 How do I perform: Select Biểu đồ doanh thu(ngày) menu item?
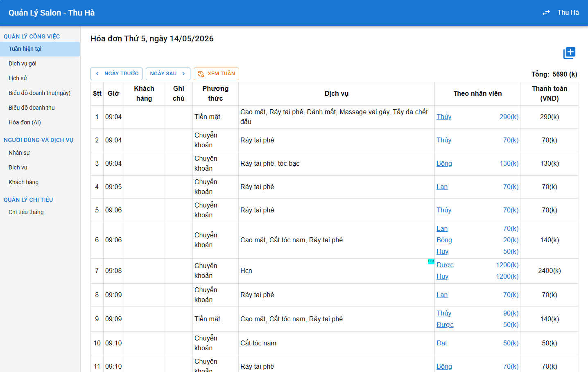40,93
